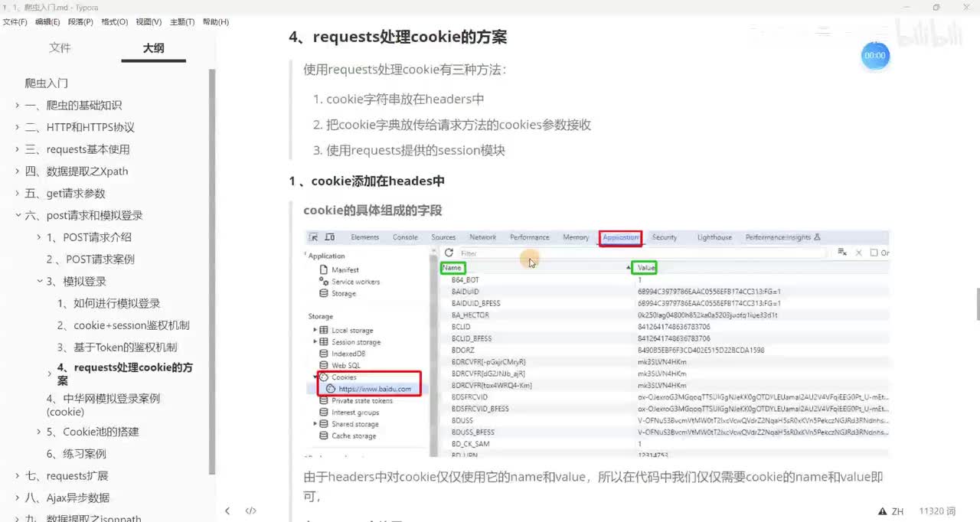Click the sidebar outline scrollbar
The width and height of the screenshot is (980, 522).
click(212, 272)
